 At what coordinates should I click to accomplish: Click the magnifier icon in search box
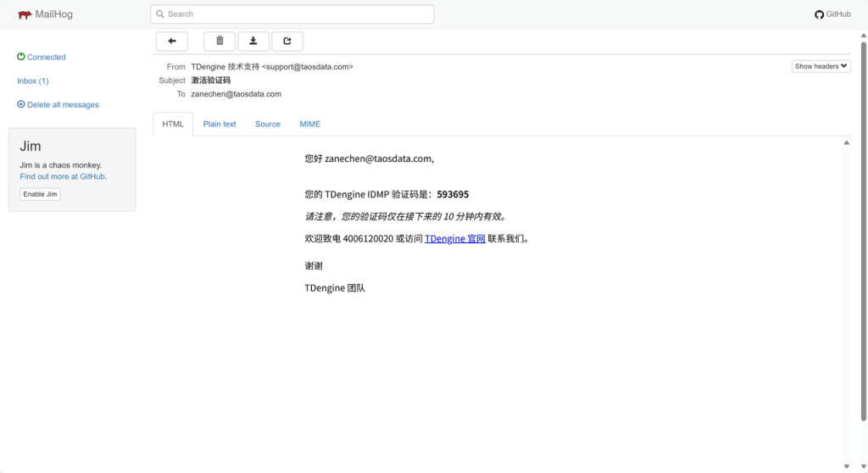(x=160, y=14)
